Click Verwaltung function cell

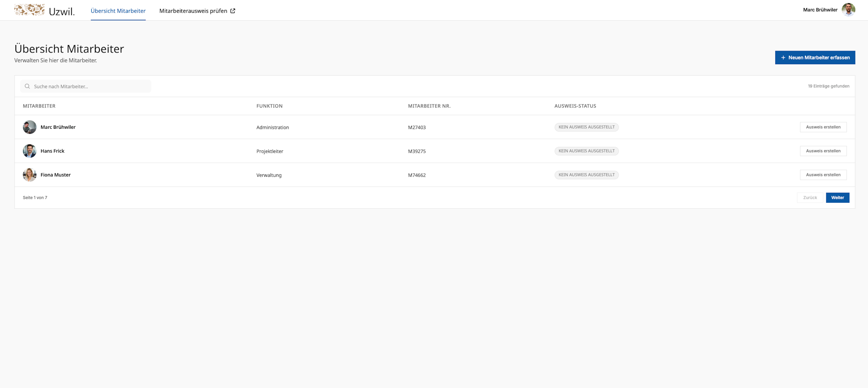point(269,175)
